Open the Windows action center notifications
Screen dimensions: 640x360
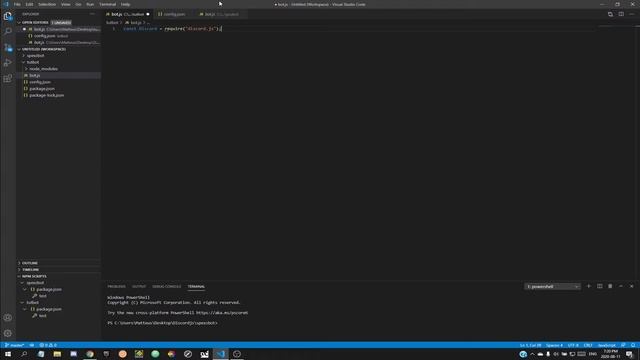coord(630,354)
